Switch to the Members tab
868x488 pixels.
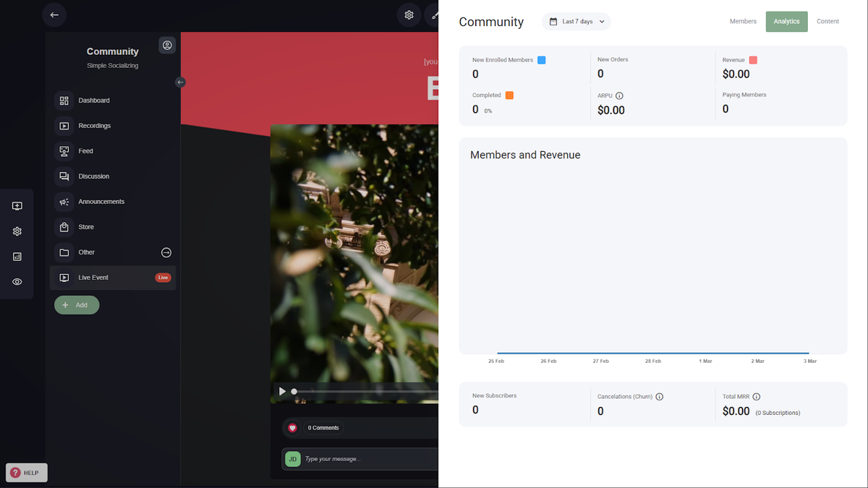pyautogui.click(x=743, y=21)
